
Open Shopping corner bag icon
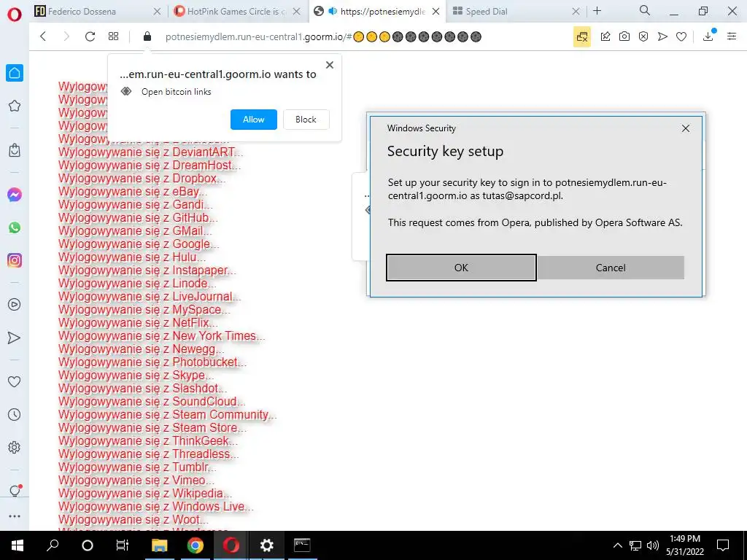click(15, 150)
